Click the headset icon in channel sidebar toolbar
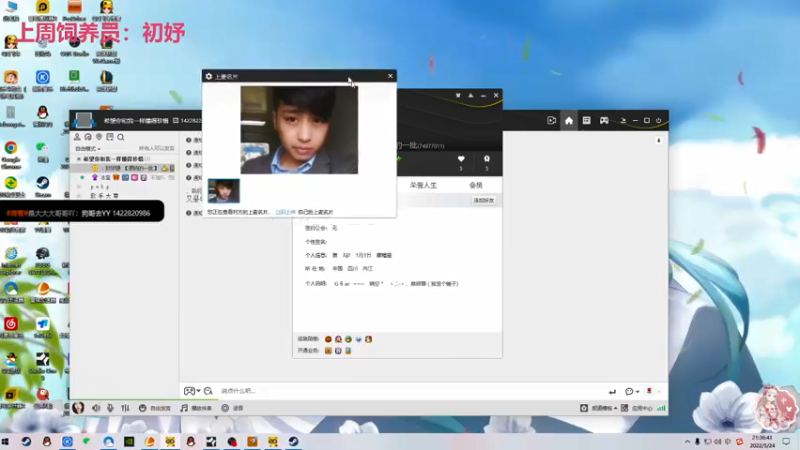This screenshot has height=450, width=800. click(x=88, y=137)
